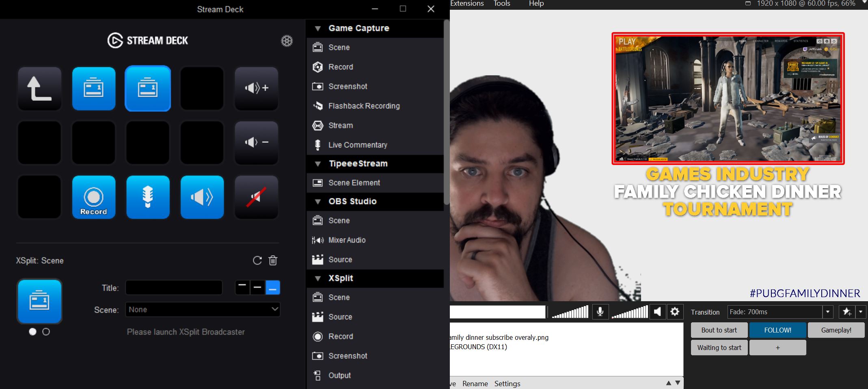The height and width of the screenshot is (389, 868).
Task: Open the Tools menu in XSplit
Action: click(502, 3)
